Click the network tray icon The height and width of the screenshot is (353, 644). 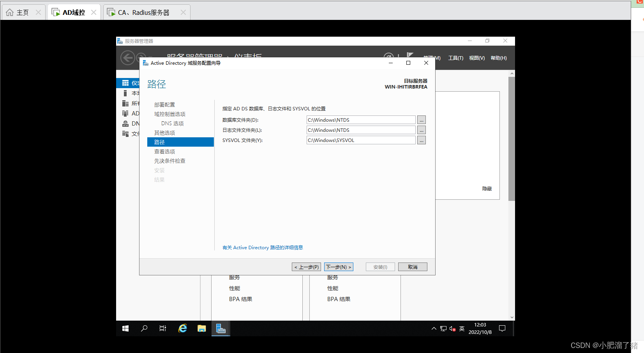(443, 328)
